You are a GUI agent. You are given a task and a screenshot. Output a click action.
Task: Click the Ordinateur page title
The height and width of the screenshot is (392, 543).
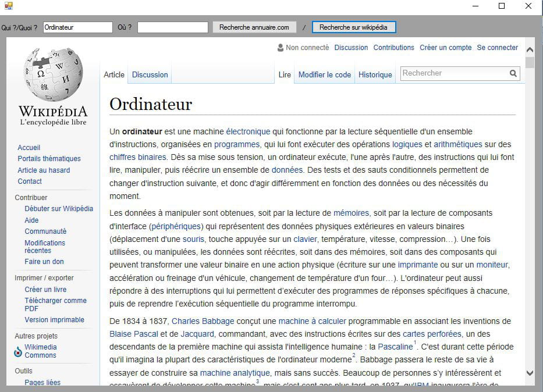[x=151, y=104]
